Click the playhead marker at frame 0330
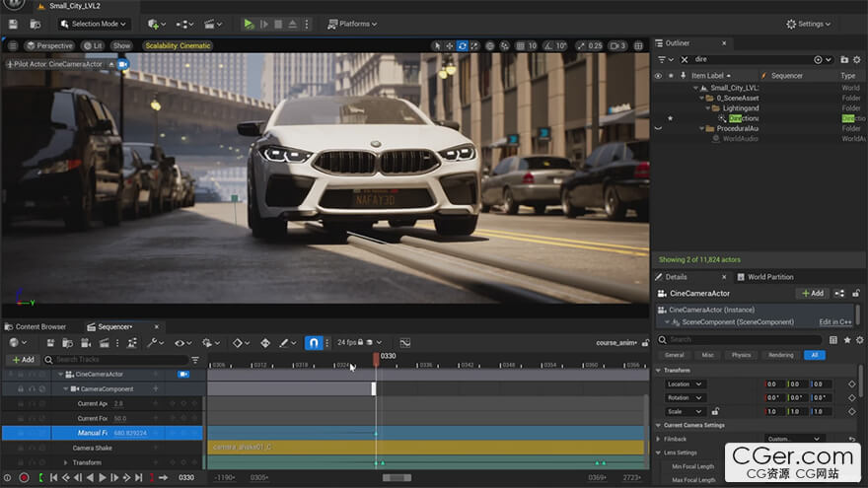This screenshot has height=488, width=868. pyautogui.click(x=376, y=358)
